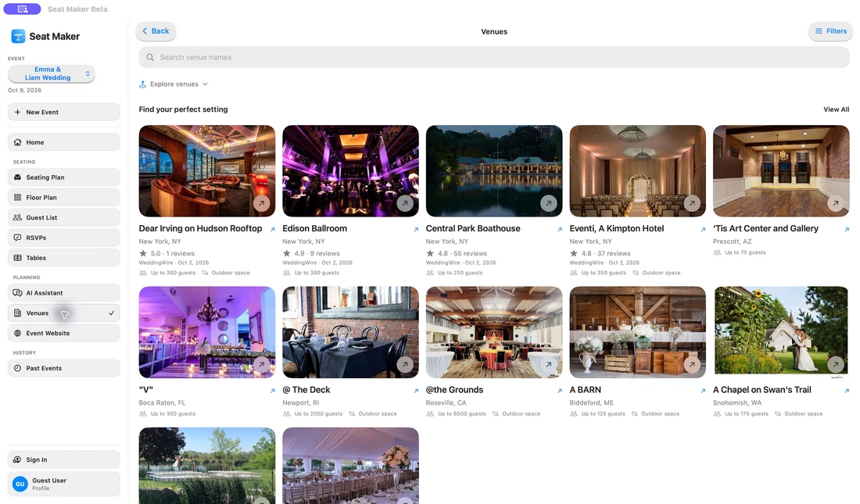860x504 pixels.
Task: Click expand arrow on Central Park Boathouse photo
Action: pos(549,203)
